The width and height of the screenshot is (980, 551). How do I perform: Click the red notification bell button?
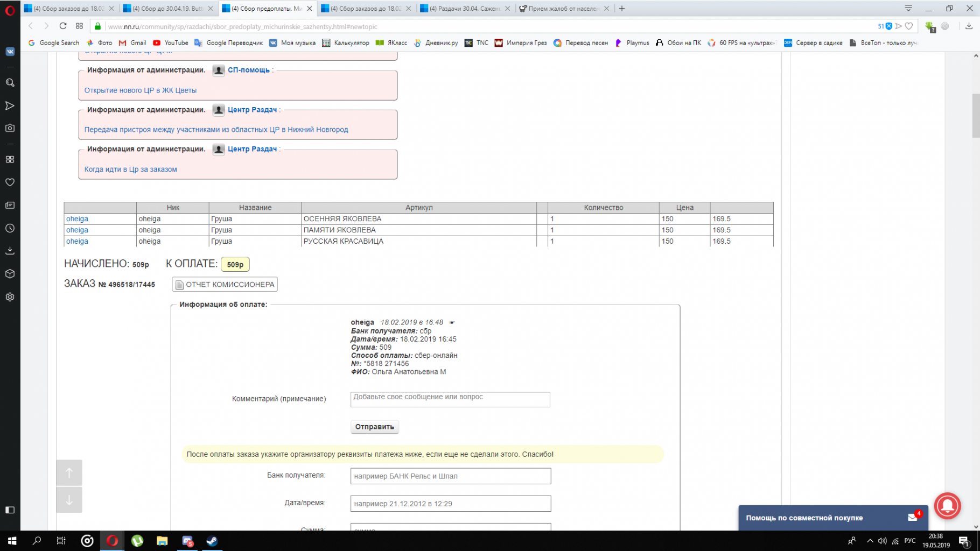click(x=948, y=506)
